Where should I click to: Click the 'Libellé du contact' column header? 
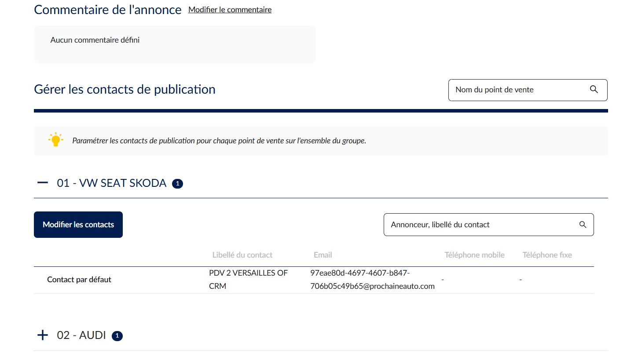242,255
